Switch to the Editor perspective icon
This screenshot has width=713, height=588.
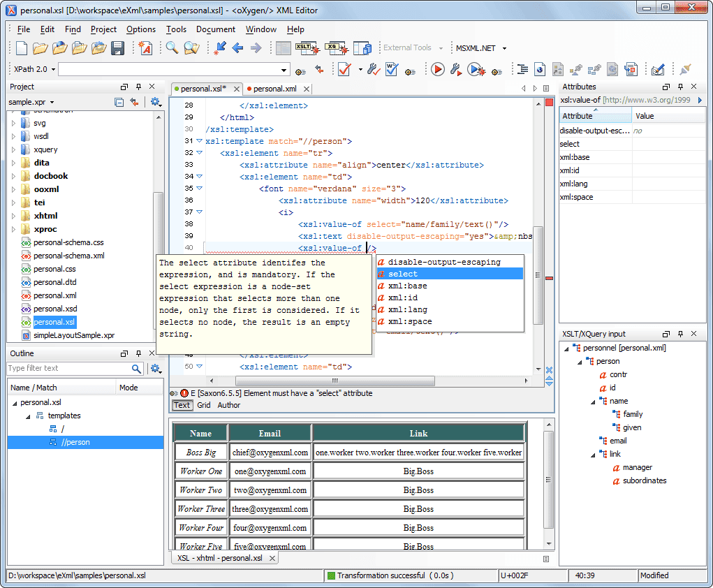click(x=284, y=47)
